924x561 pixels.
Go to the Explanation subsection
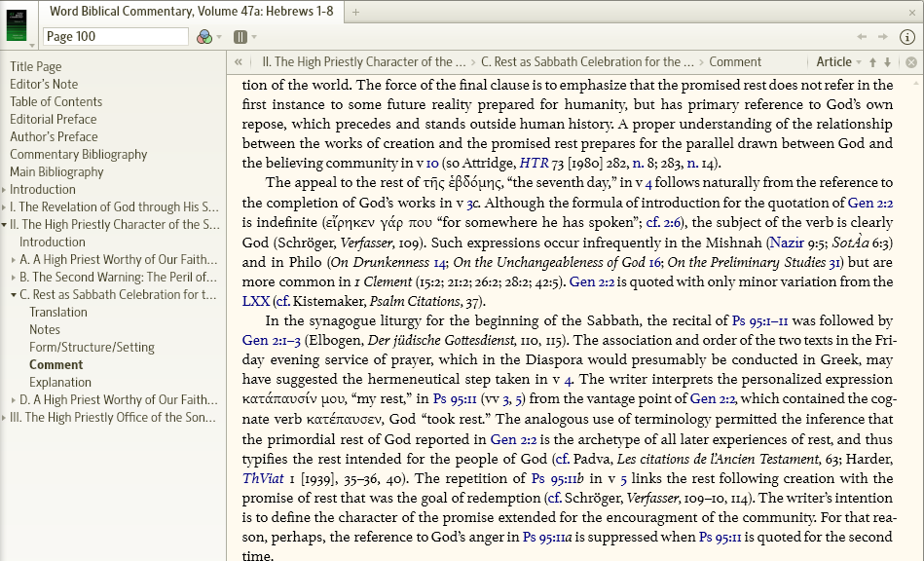tap(60, 383)
